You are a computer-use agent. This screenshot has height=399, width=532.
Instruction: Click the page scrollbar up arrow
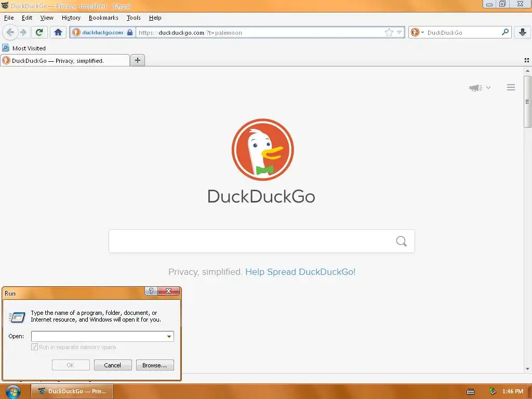[x=527, y=71]
